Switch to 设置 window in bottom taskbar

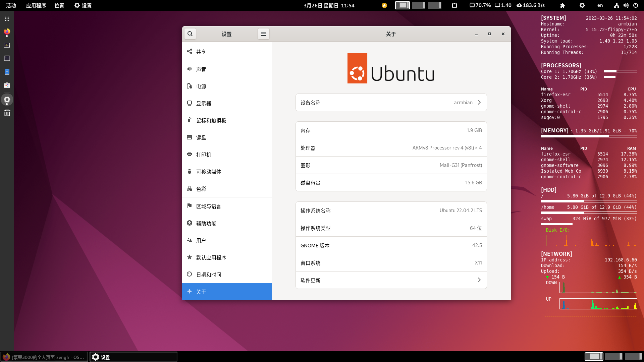[x=133, y=357]
